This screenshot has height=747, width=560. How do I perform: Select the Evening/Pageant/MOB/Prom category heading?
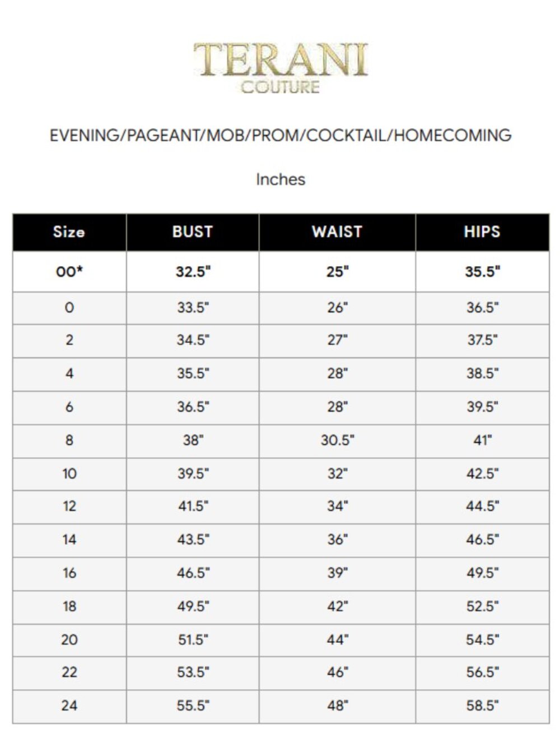[x=281, y=136]
